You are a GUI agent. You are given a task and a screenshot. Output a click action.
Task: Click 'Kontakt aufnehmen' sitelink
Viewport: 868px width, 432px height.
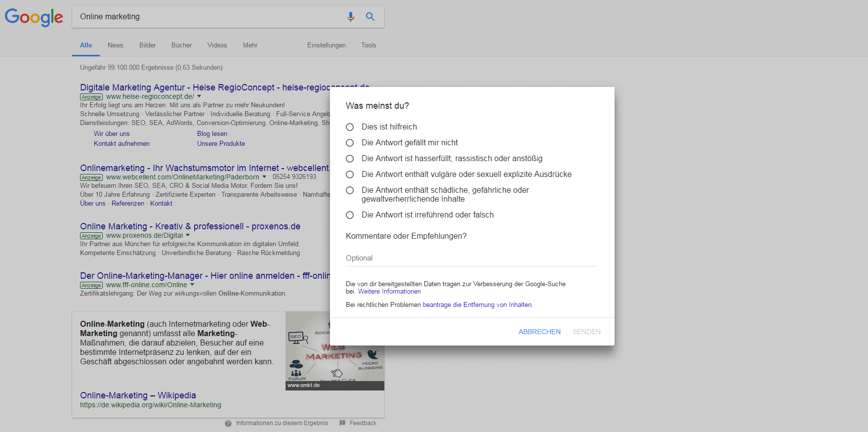coord(122,144)
